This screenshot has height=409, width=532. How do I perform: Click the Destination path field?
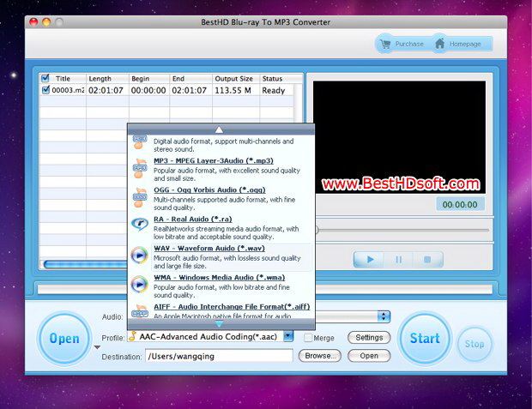click(x=219, y=356)
